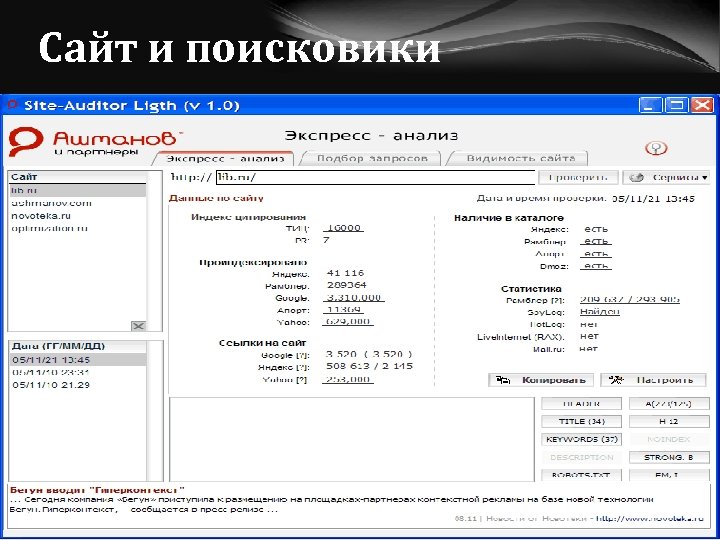Open SpyLog 'Найден' link
The width and height of the screenshot is (720, 540).
click(x=600, y=312)
